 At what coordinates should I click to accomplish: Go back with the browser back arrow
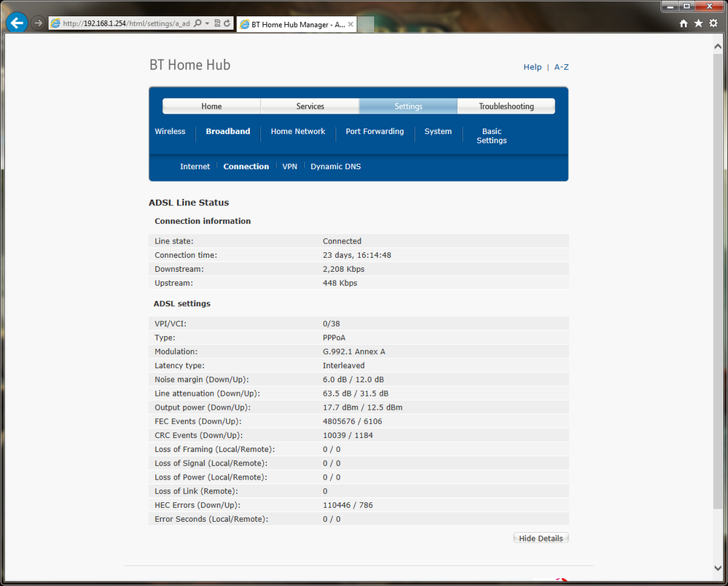point(17,23)
